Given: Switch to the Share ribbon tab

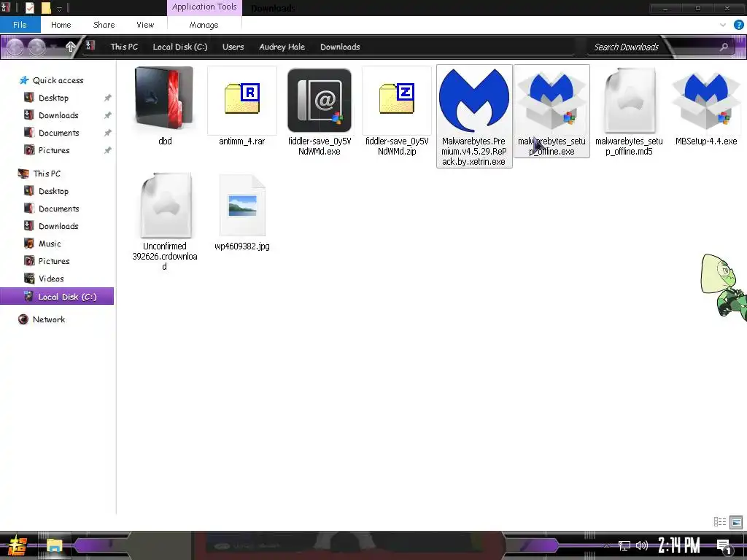Looking at the screenshot, I should pyautogui.click(x=104, y=25).
